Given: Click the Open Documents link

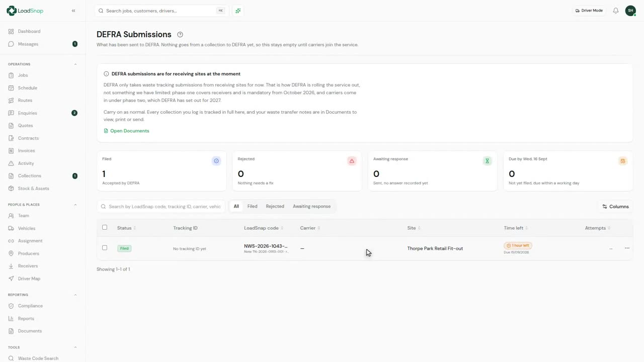Looking at the screenshot, I should click(x=126, y=131).
